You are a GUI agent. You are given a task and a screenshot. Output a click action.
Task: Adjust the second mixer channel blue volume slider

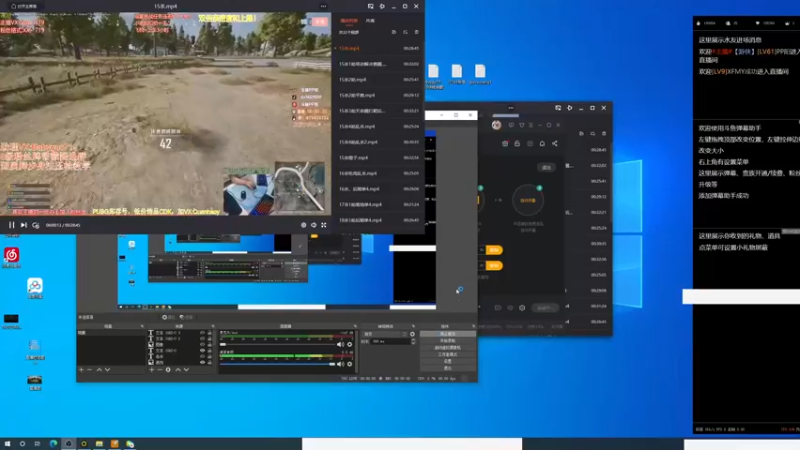pyautogui.click(x=278, y=364)
